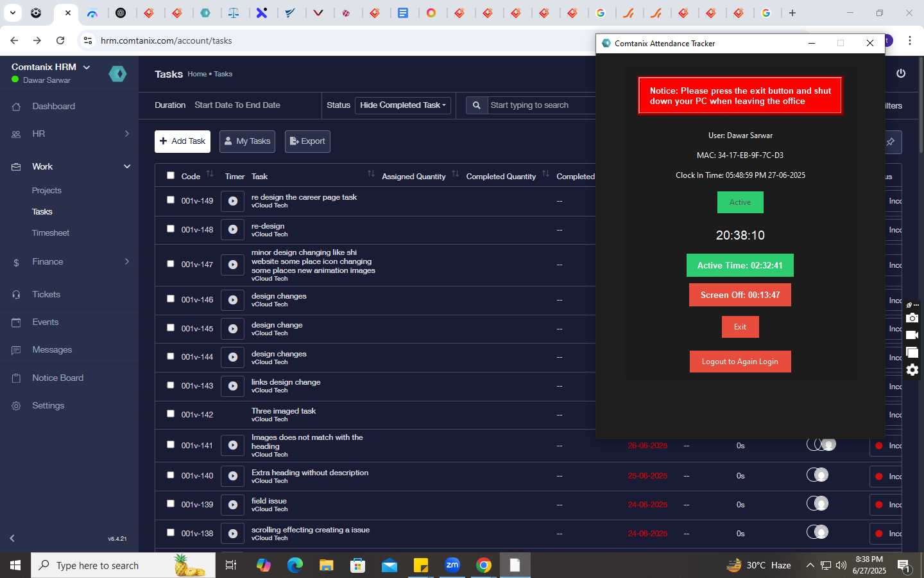The height and width of the screenshot is (578, 924).
Task: Click the camera capture icon
Action: tap(912, 318)
